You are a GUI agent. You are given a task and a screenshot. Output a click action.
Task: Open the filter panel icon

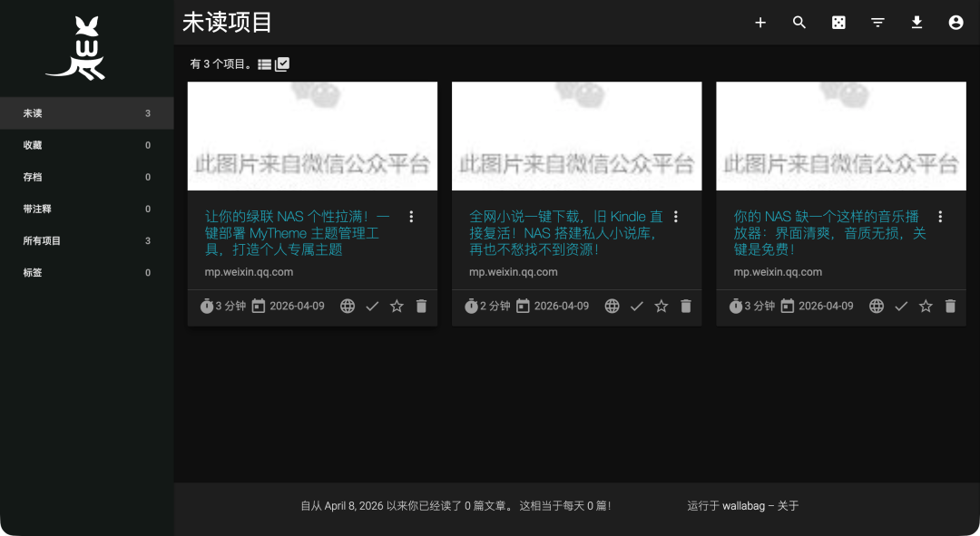click(877, 22)
